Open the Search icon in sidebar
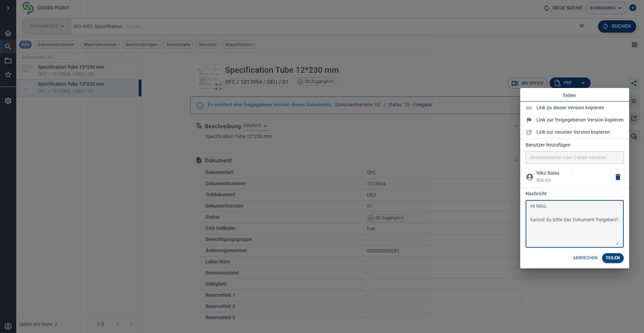 8,47
